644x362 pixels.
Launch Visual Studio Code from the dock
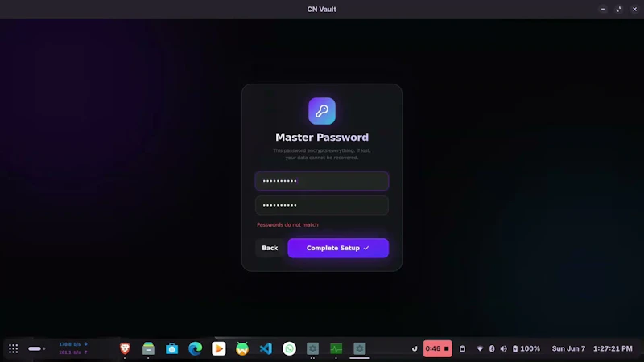pyautogui.click(x=266, y=348)
